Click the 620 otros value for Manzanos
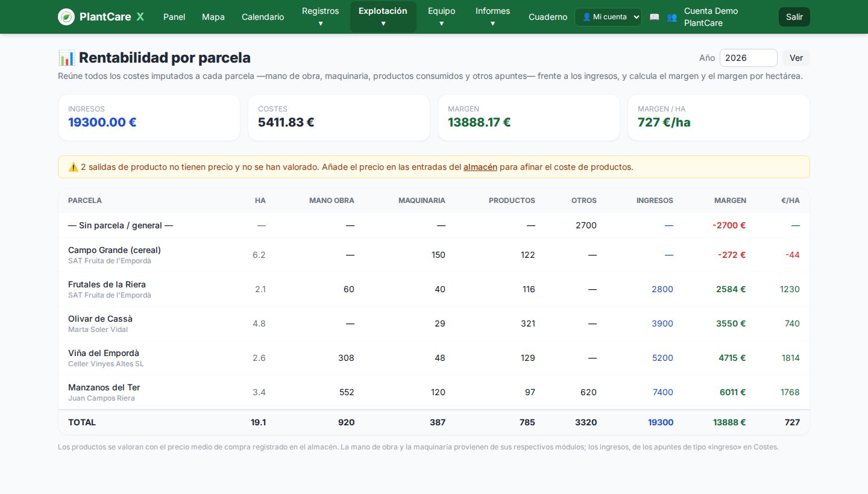This screenshot has width=868, height=494. (588, 392)
